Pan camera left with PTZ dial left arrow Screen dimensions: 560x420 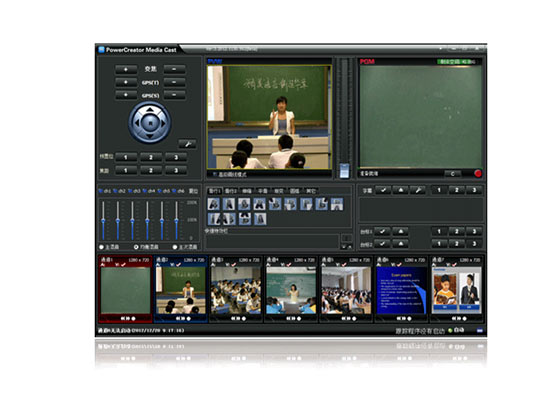pos(137,122)
